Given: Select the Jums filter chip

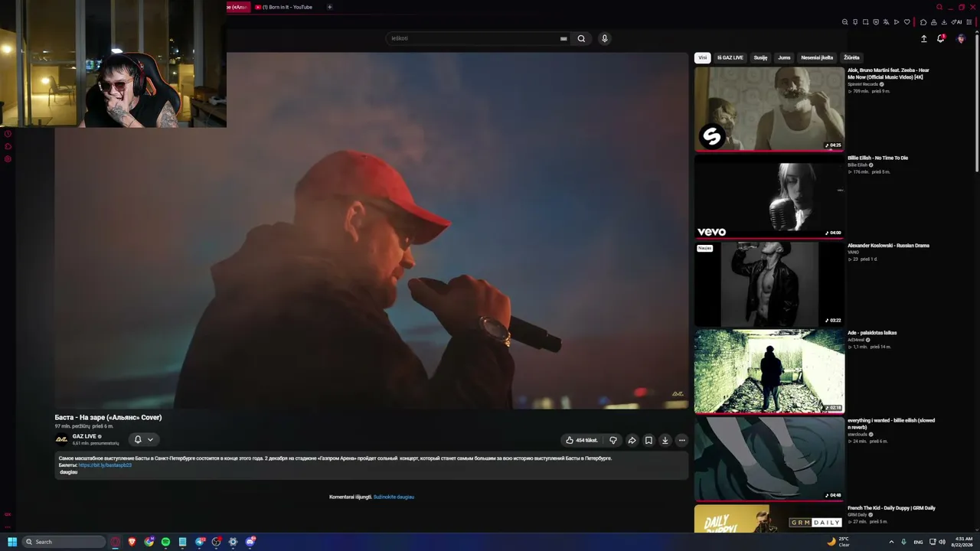Looking at the screenshot, I should [784, 57].
